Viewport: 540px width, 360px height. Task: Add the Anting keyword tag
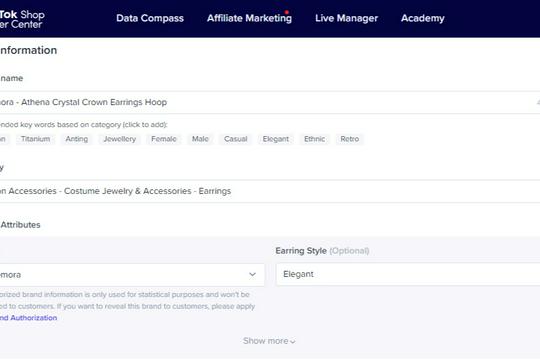pyautogui.click(x=76, y=139)
